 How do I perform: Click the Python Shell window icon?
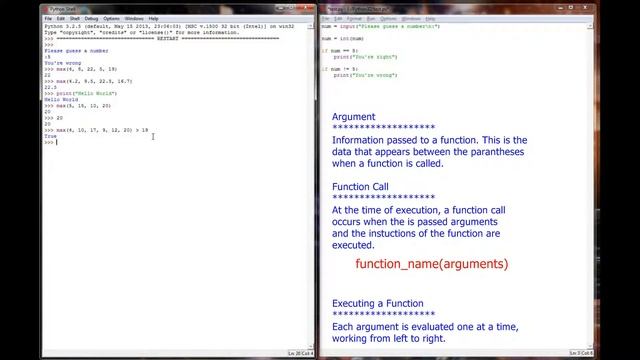(46, 9)
